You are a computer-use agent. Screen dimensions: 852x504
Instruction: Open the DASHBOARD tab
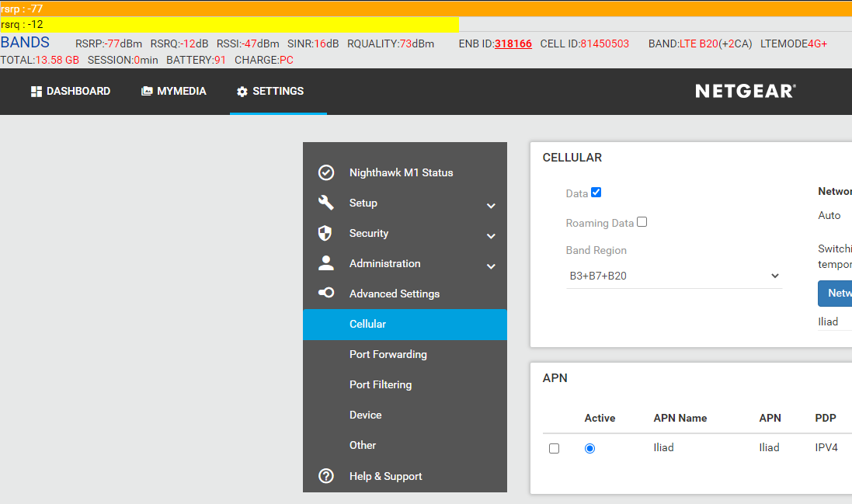(x=71, y=91)
